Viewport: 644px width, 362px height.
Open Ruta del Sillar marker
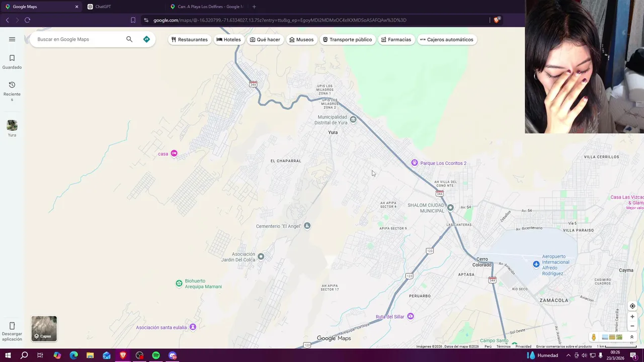[411, 316]
